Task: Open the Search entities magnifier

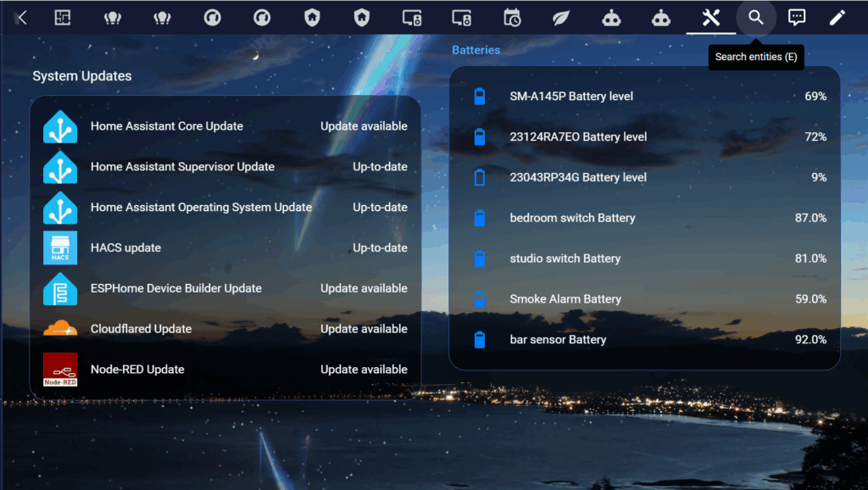Action: coord(755,18)
